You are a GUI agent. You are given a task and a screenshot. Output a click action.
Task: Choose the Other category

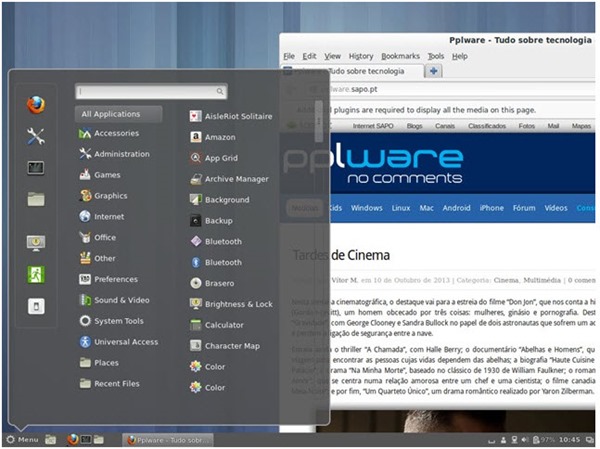point(97,258)
